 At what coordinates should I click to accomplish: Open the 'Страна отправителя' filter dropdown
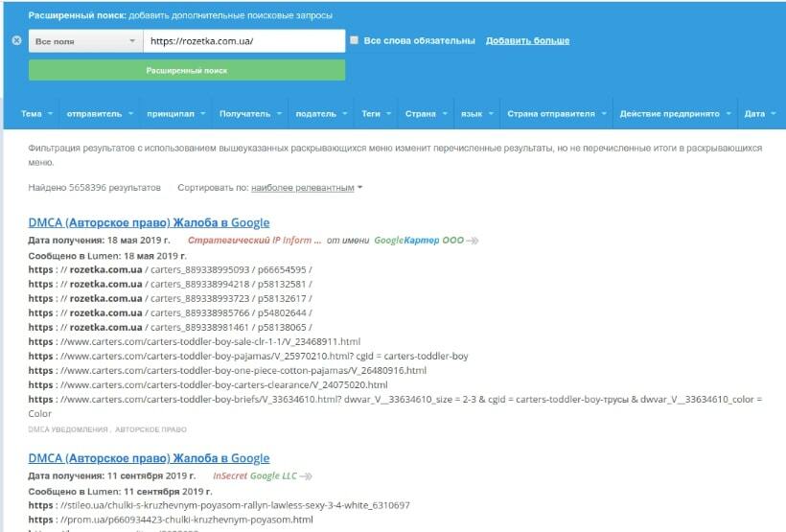tap(556, 114)
